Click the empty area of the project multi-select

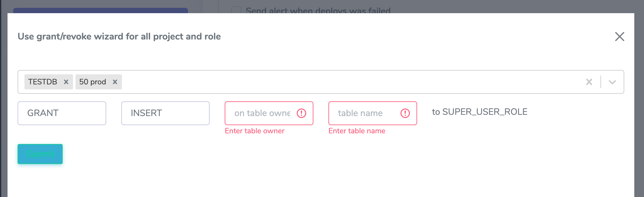tap(345, 82)
